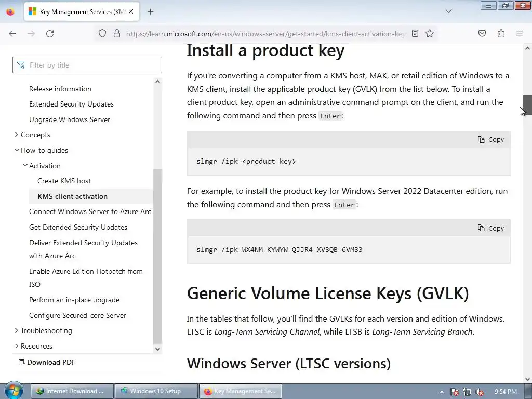
Task: Click page scrollbar up arrow
Action: tap(527, 48)
